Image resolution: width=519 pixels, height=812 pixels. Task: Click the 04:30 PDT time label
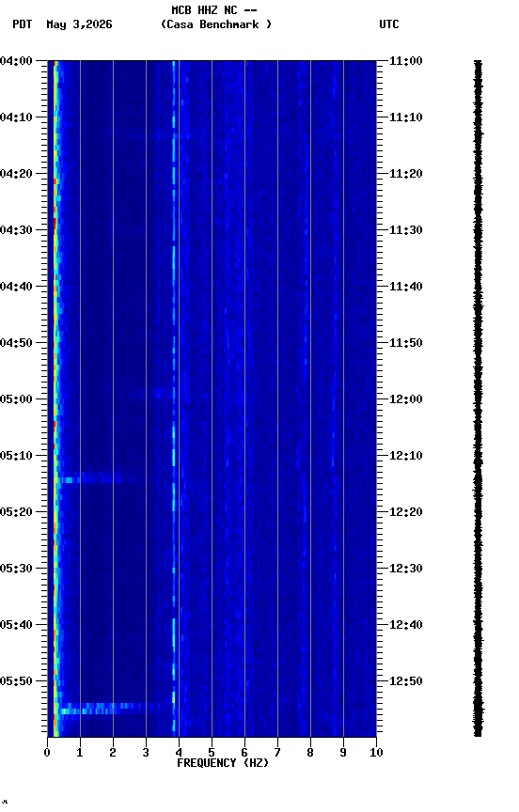tap(16, 230)
